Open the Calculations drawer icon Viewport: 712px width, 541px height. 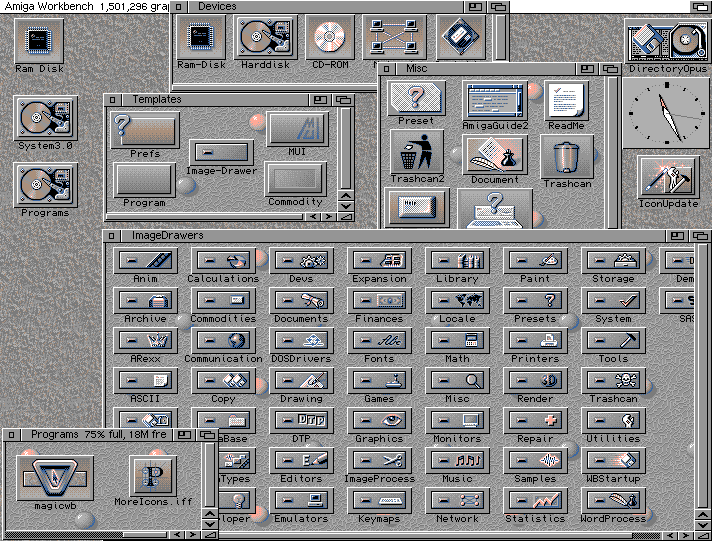tap(223, 261)
